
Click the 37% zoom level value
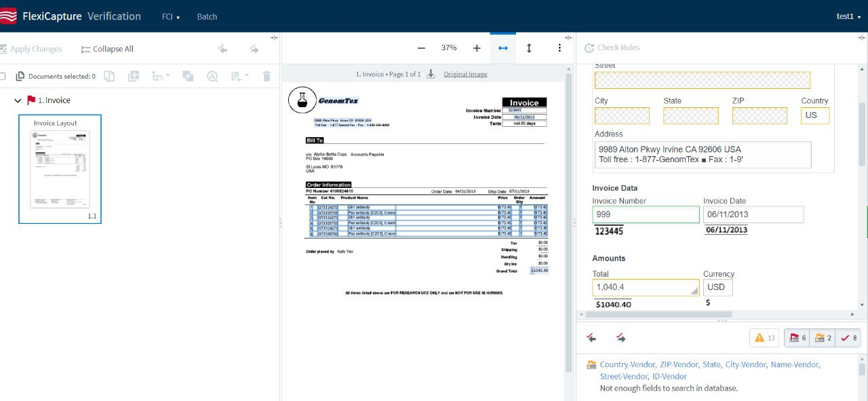tap(449, 48)
